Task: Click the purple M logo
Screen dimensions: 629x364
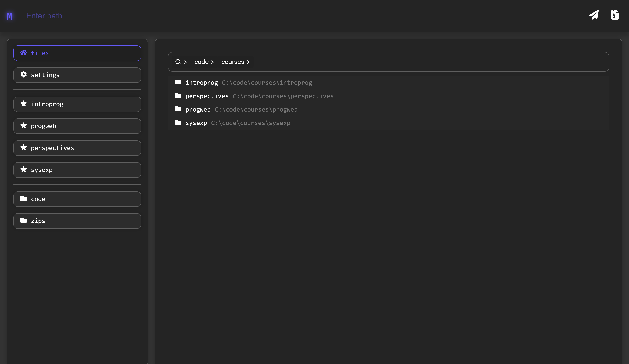Action: [x=10, y=16]
